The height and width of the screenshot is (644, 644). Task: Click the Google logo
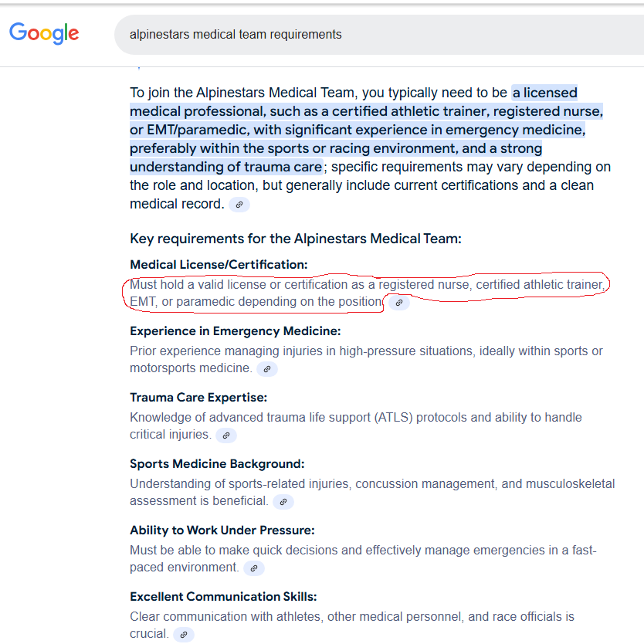pos(44,34)
